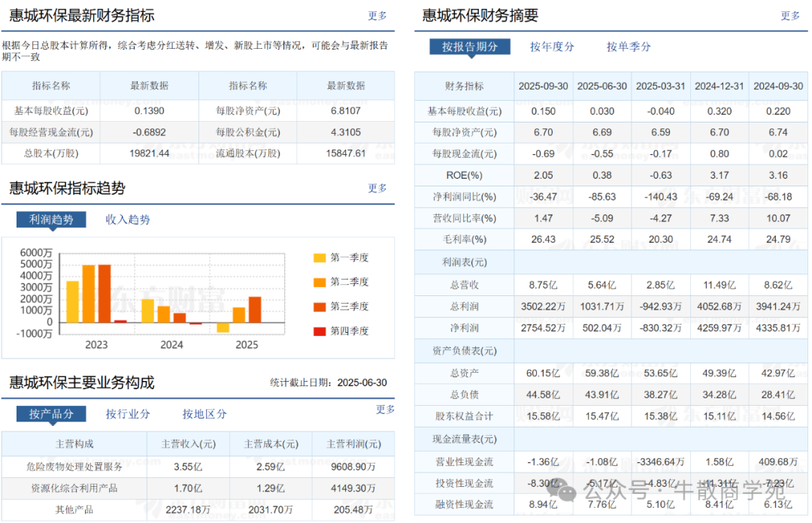
Task: Switch to the 按年度分 tab
Action: coord(552,47)
